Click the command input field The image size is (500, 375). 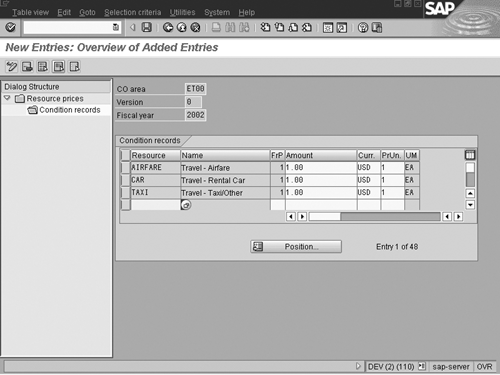tap(68, 27)
